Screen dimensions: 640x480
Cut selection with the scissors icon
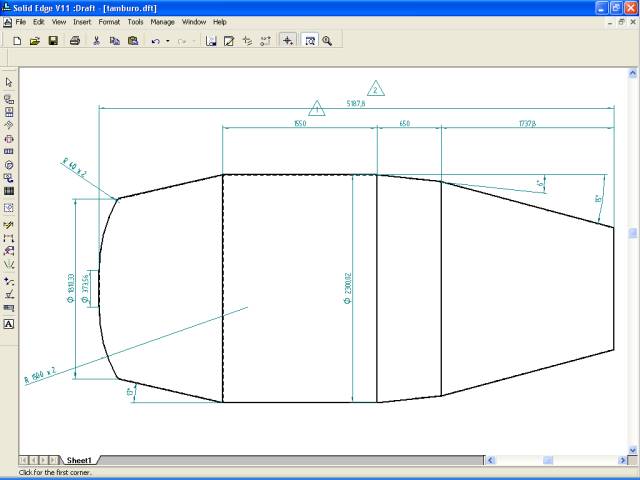pos(97,41)
